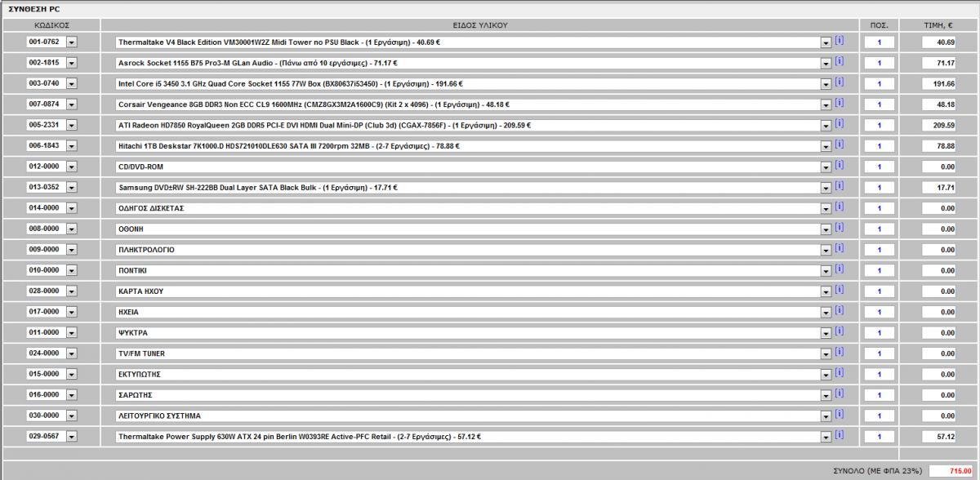
Task: Open code dropdown arrow next to 030-0000
Action: tap(71, 416)
